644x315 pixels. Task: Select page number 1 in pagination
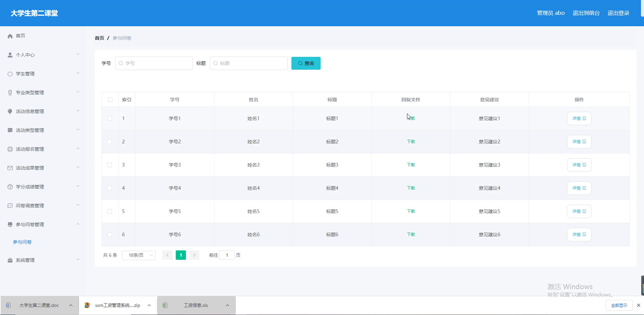click(181, 255)
